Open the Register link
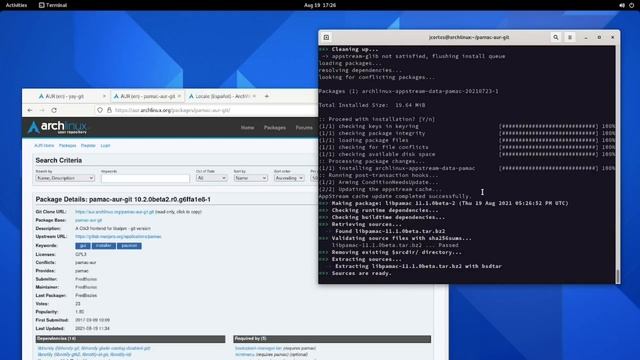 pyautogui.click(x=88, y=146)
